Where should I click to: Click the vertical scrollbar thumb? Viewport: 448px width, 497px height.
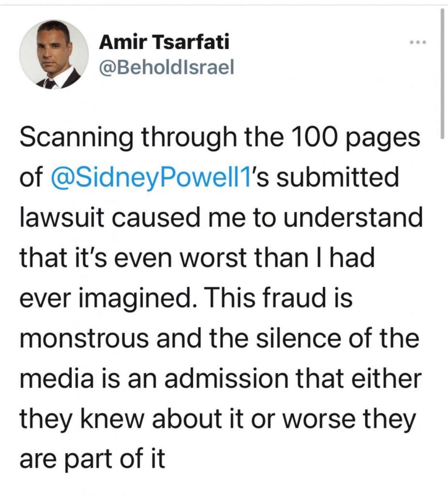(x=442, y=74)
